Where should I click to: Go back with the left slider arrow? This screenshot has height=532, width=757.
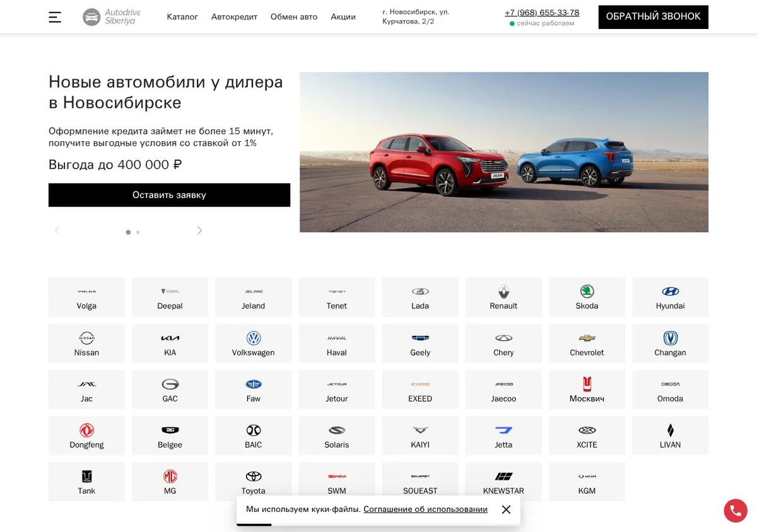57,231
